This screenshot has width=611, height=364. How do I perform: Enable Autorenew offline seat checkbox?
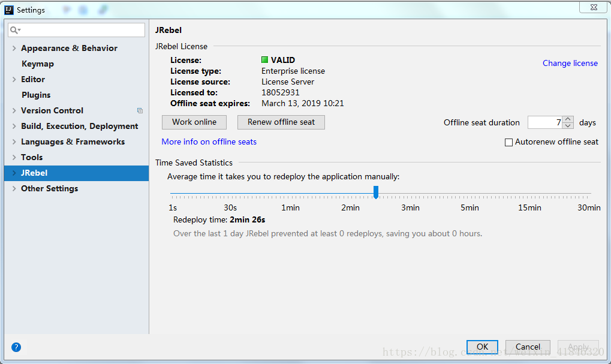click(508, 142)
